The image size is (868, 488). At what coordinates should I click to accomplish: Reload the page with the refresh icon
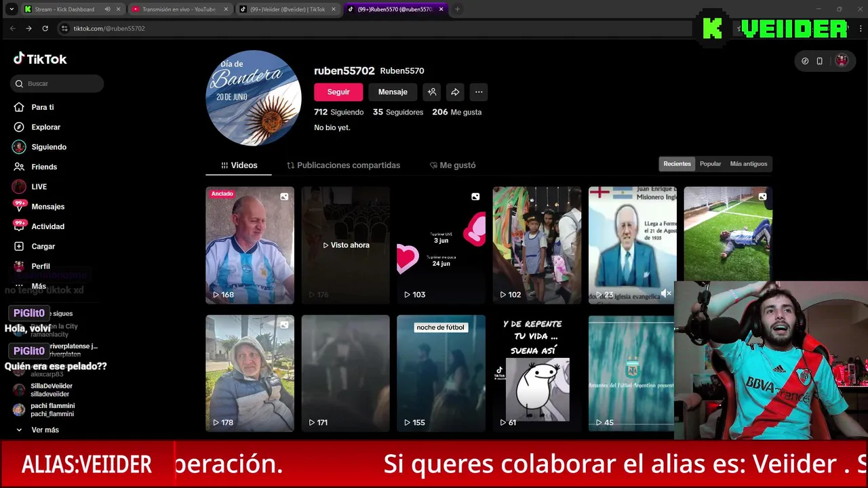point(45,28)
